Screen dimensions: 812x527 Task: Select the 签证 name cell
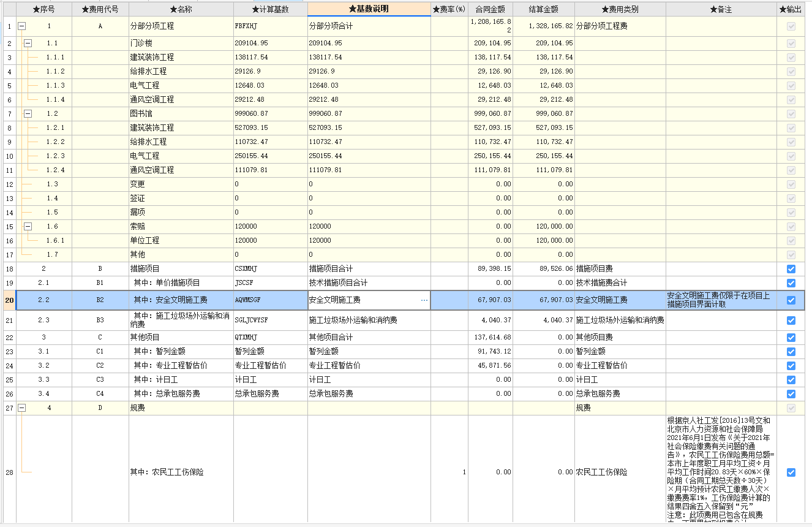pyautogui.click(x=181, y=198)
